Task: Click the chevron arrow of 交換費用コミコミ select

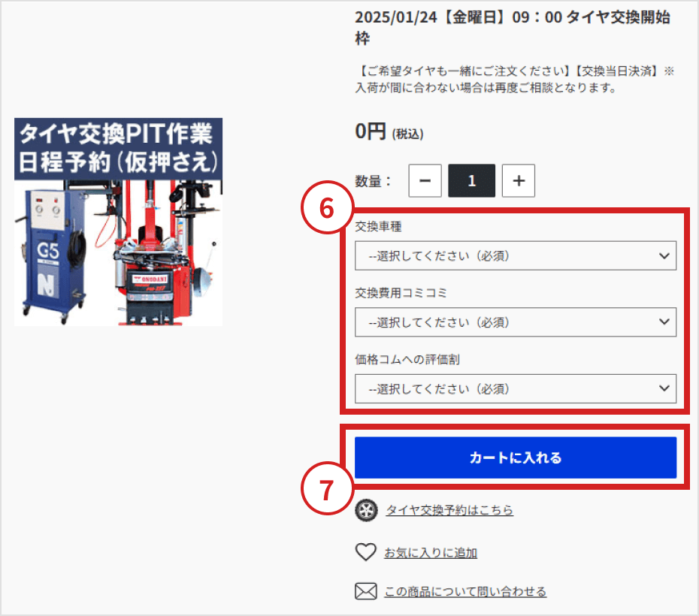Action: (664, 322)
